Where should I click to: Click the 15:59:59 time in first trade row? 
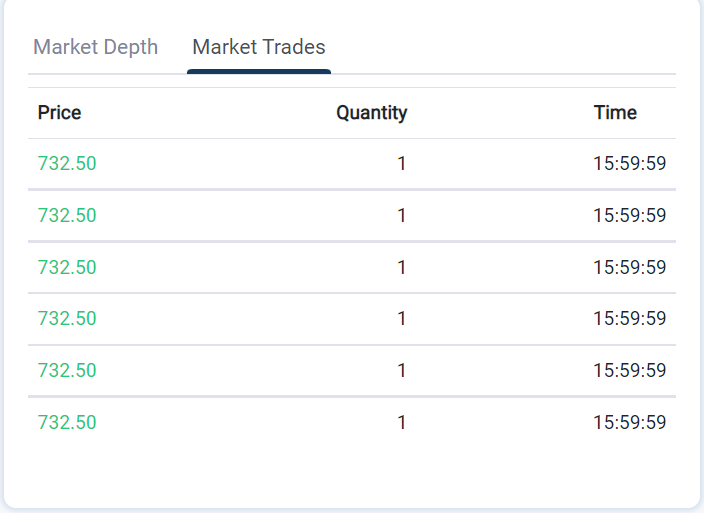pos(629,164)
